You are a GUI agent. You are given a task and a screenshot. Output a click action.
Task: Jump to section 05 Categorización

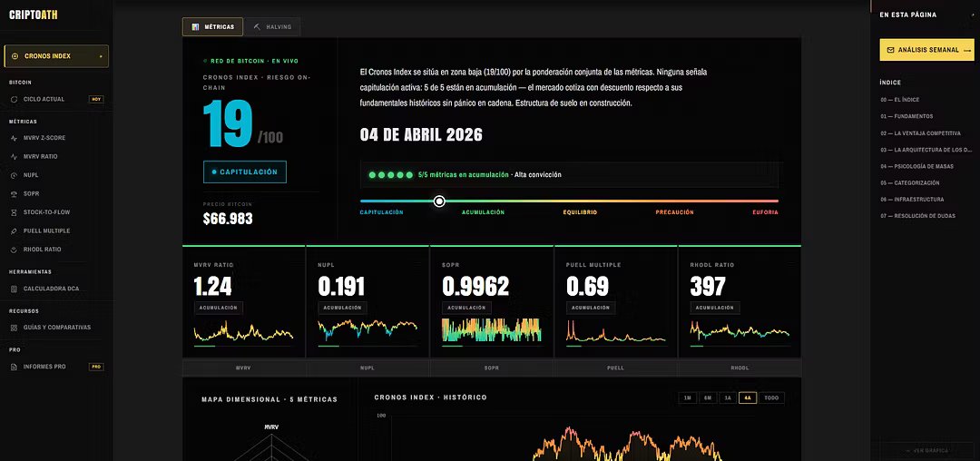coord(910,183)
